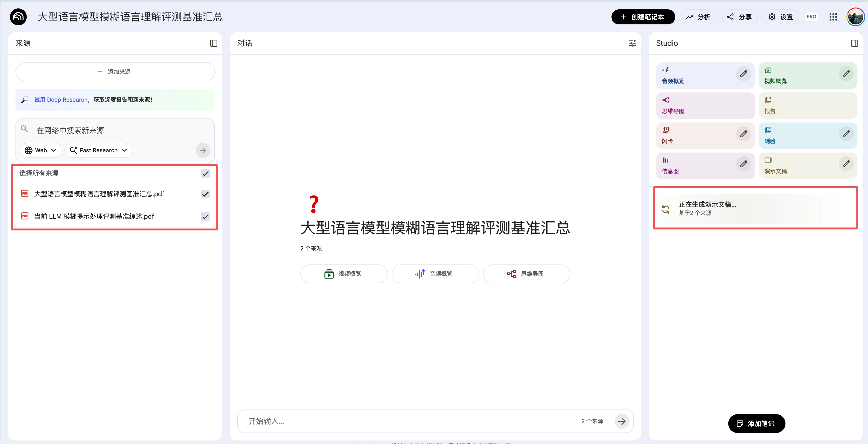Click the 闪卡 pencil edit icon
Image resolution: width=868 pixels, height=444 pixels.
[x=743, y=134]
